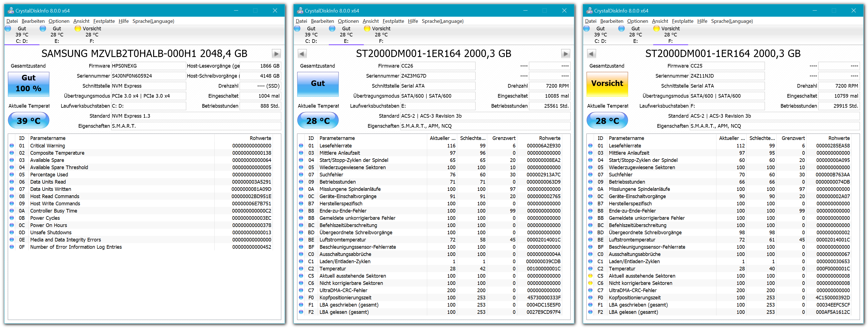868x328 pixels.
Task: Select Kopfpositionierungszeit row in middle window
Action: pyautogui.click(x=430, y=298)
